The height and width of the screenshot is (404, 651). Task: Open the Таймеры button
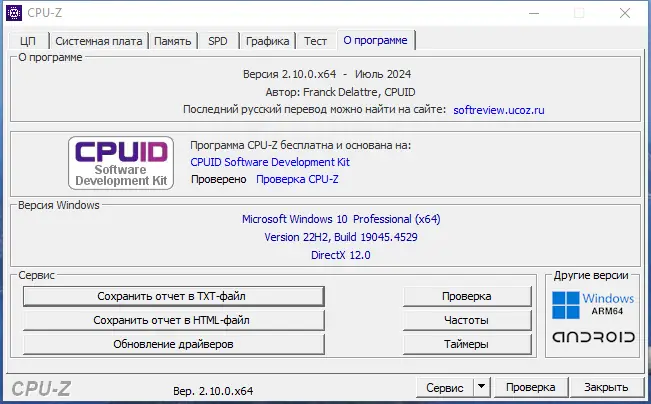tap(467, 344)
